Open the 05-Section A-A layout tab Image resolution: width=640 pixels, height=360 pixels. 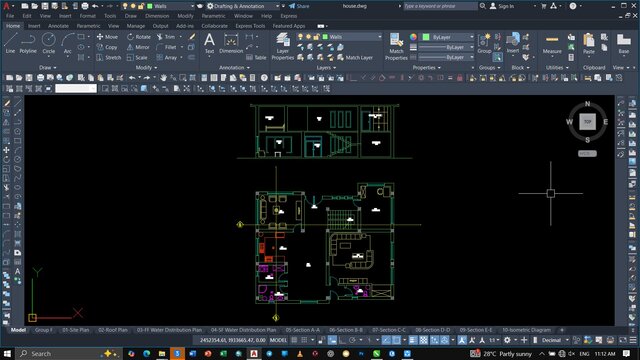click(302, 330)
